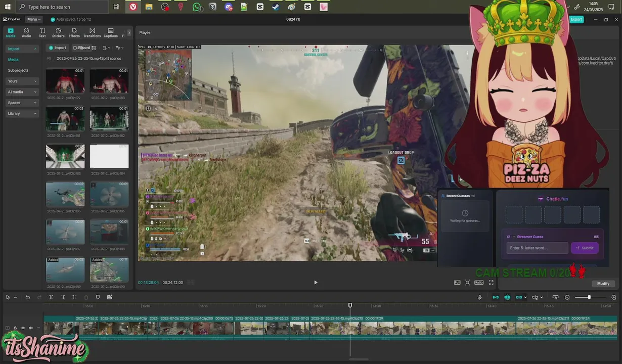
Task: Click the smart edit tool icon
Action: 109,297
